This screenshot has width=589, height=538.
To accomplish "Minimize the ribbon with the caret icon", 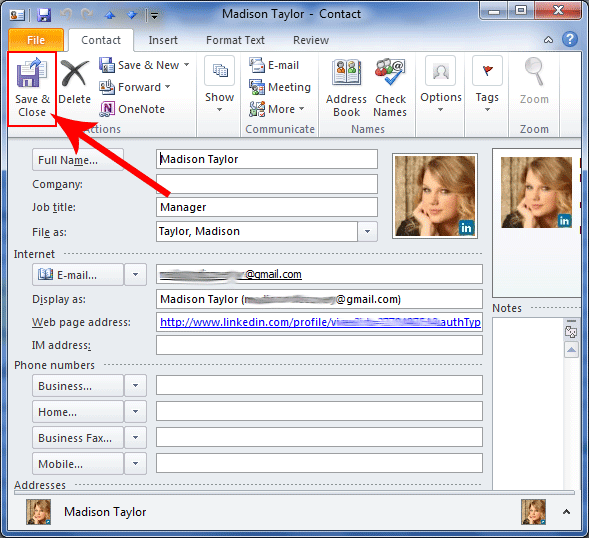I will click(548, 39).
